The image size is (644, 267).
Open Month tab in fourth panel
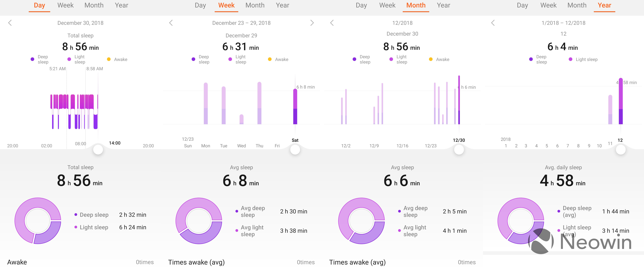[577, 5]
